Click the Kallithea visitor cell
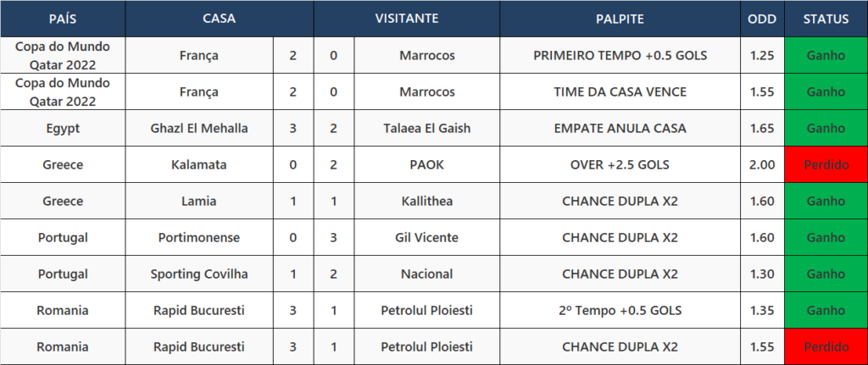This screenshot has height=365, width=868. coord(427,202)
